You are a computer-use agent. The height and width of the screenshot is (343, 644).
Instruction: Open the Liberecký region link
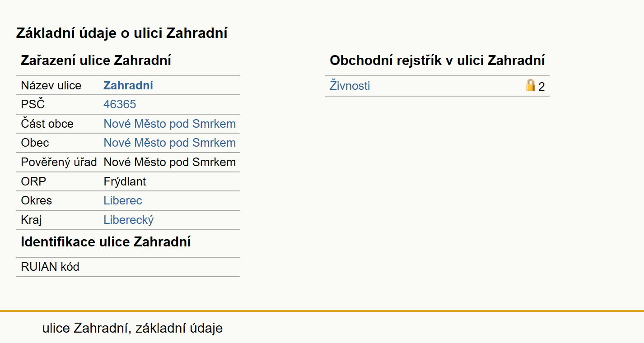tap(129, 220)
